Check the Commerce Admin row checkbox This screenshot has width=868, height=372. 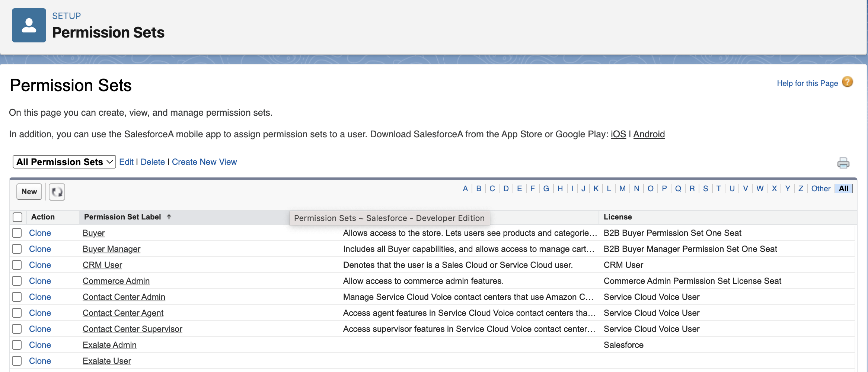tap(17, 281)
